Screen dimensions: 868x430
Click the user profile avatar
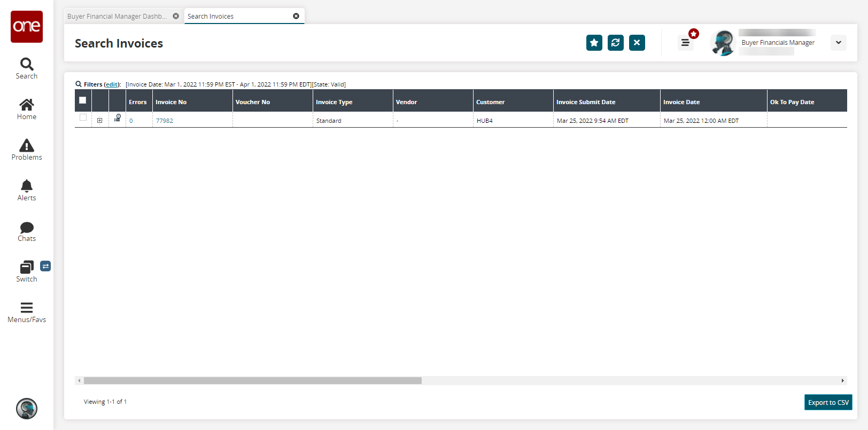click(x=723, y=43)
